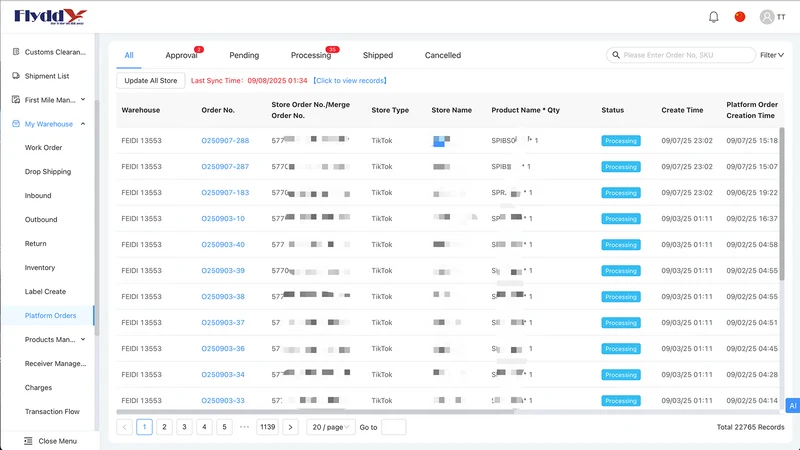Focus the Go to page input

coord(393,427)
